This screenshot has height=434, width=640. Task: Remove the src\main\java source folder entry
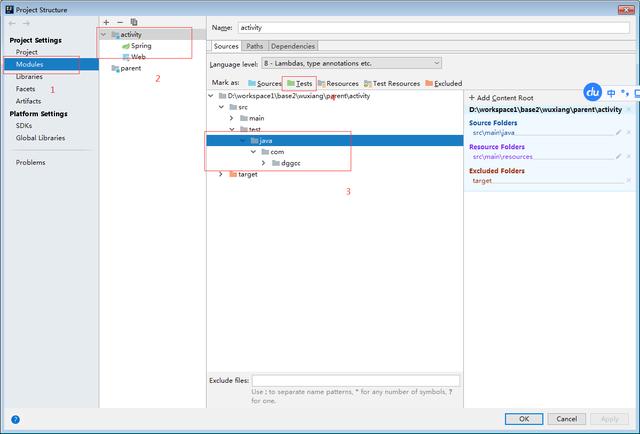pyautogui.click(x=629, y=133)
